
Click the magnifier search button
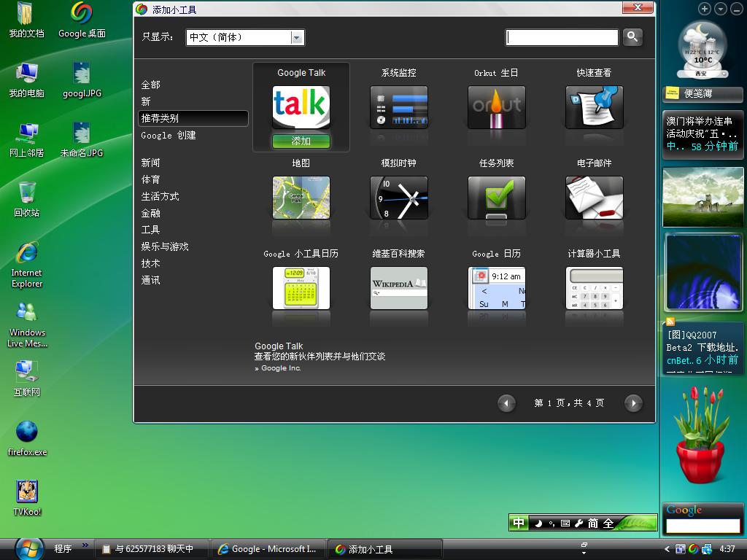632,36
